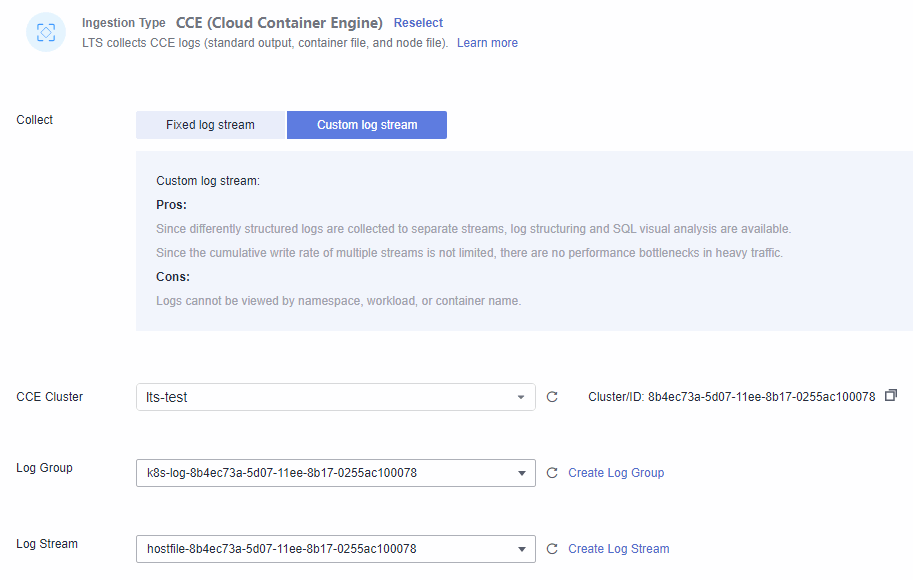Switch to Fixed log stream

coord(210,125)
